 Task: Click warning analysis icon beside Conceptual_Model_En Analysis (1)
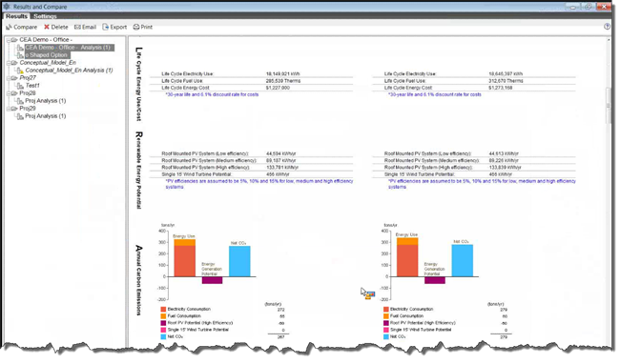click(x=20, y=71)
